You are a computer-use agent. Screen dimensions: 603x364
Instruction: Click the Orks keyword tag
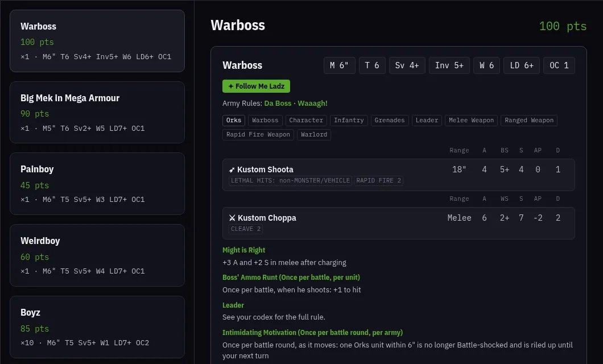pyautogui.click(x=233, y=121)
